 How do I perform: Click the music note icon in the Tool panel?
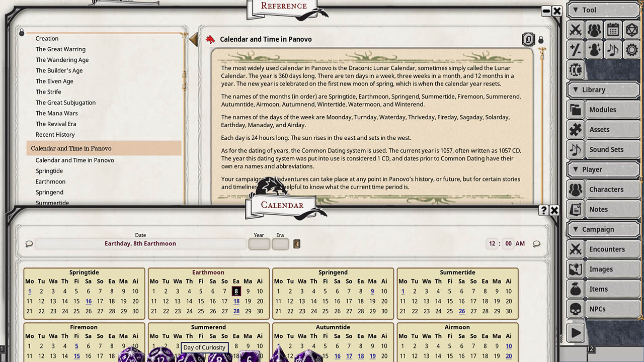613,49
